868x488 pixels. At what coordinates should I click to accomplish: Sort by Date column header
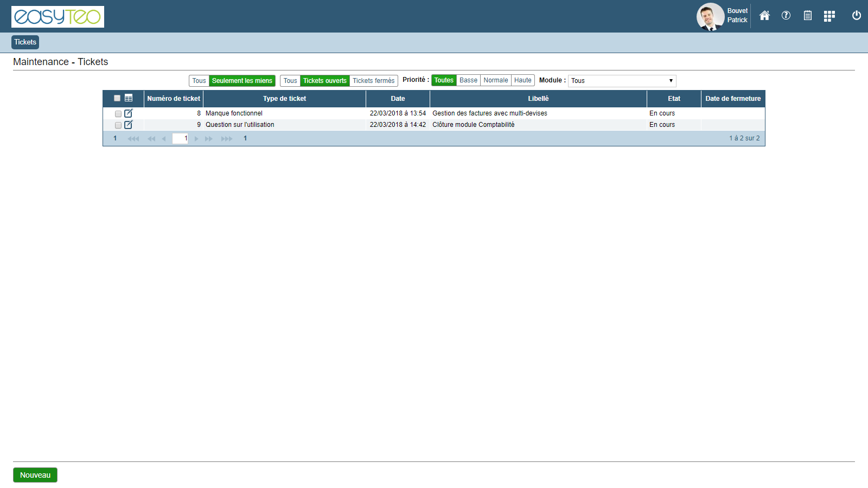(398, 99)
